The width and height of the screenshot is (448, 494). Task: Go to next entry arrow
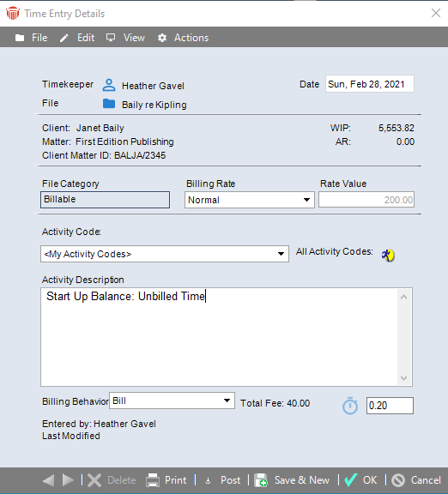click(x=68, y=480)
